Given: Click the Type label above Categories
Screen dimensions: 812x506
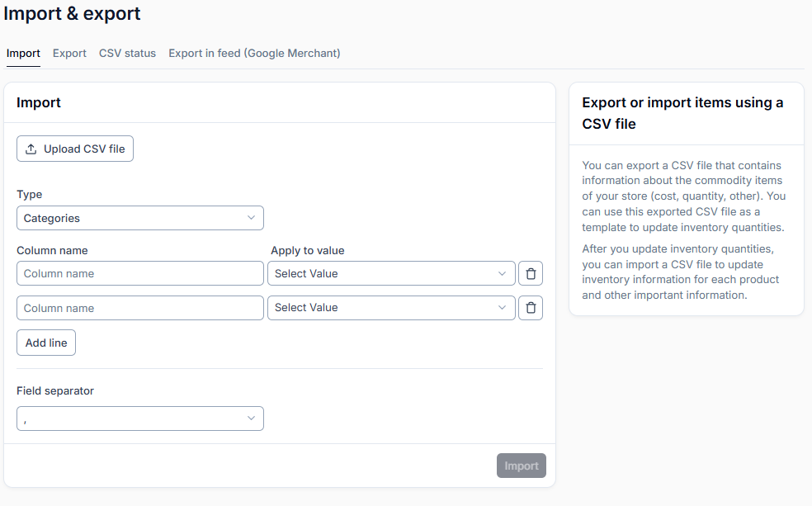Looking at the screenshot, I should [30, 194].
